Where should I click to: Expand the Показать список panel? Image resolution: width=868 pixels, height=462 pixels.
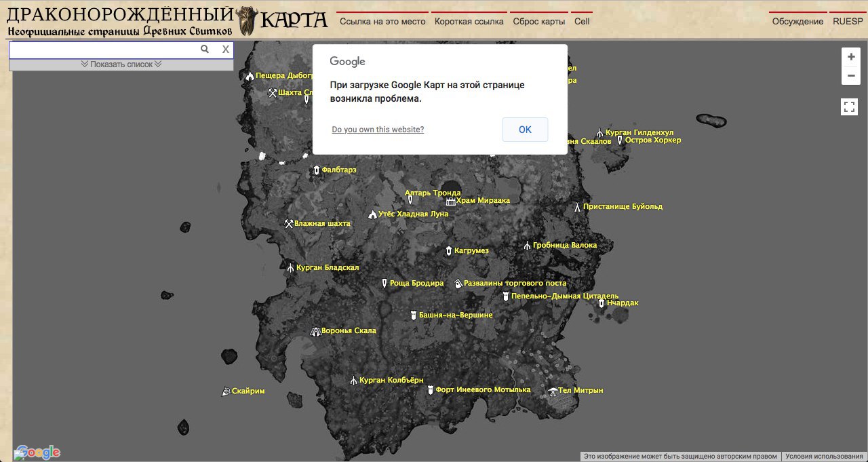(x=121, y=64)
